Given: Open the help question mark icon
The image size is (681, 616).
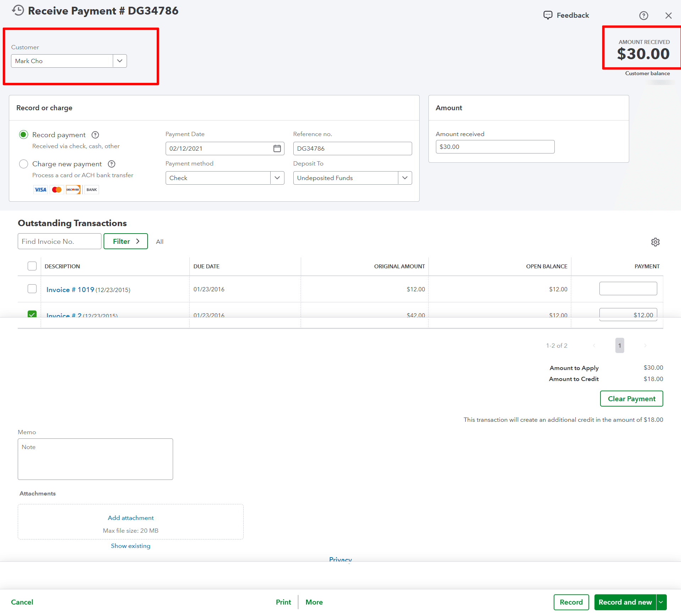Looking at the screenshot, I should 643,16.
